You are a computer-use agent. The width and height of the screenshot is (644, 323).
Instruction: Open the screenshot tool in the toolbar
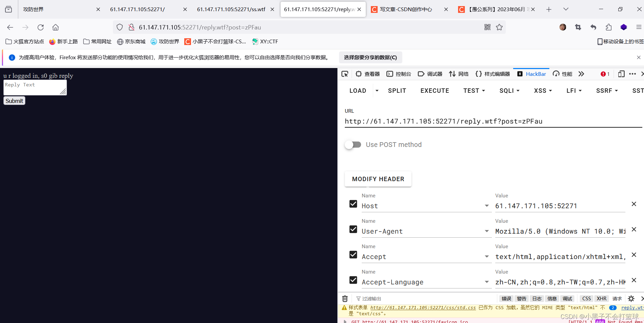(578, 27)
